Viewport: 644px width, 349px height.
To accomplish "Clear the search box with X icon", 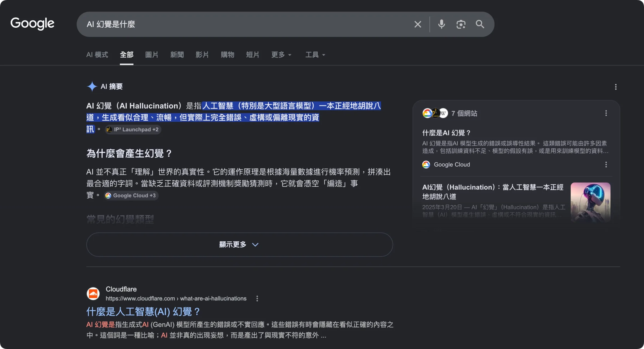I will pos(418,24).
